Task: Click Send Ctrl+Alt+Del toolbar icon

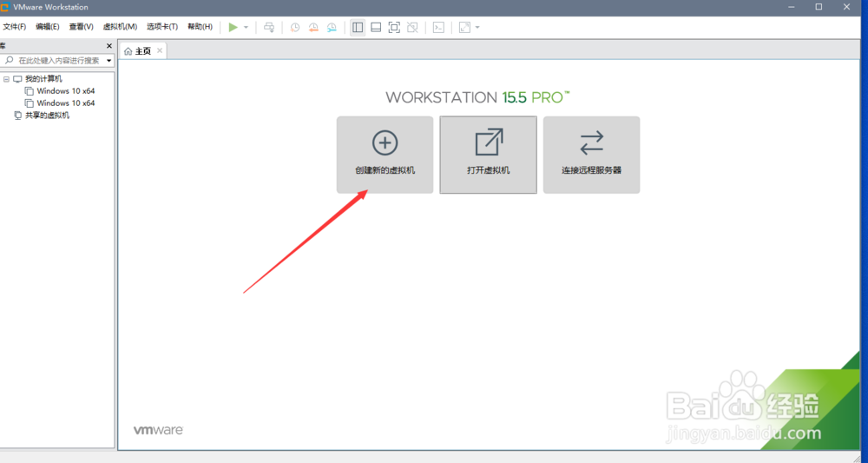Action: click(x=269, y=27)
